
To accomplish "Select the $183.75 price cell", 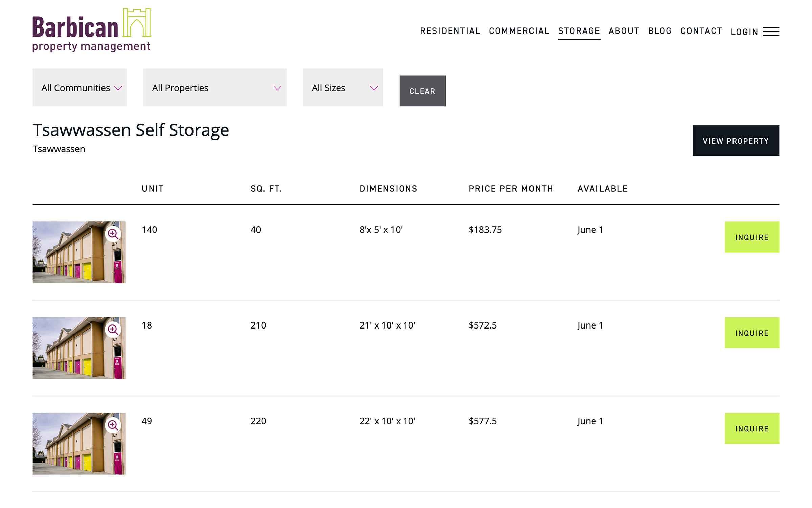I will [485, 230].
